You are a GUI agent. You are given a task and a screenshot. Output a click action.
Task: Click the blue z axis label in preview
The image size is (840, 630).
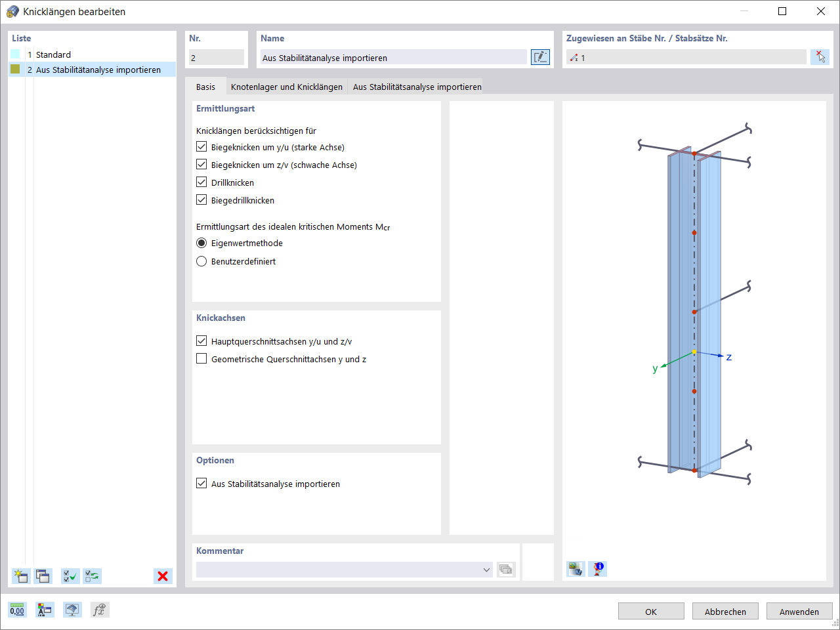[729, 357]
